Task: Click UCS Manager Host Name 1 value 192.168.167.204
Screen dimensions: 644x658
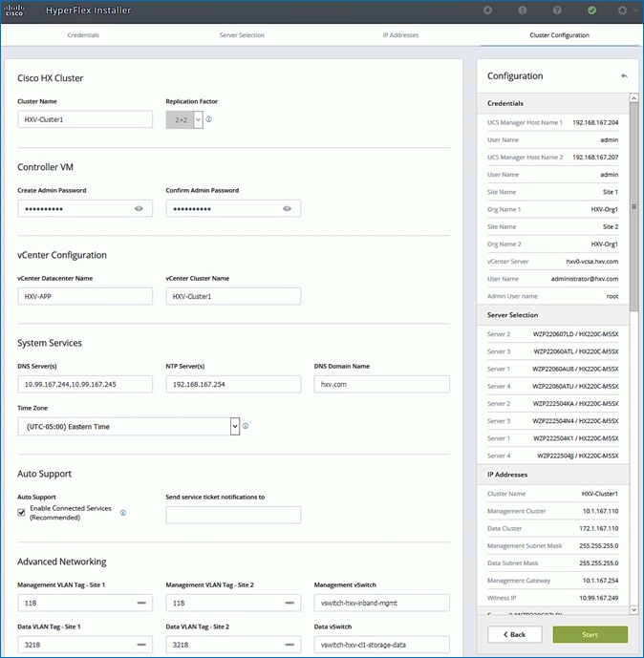Action: click(595, 122)
